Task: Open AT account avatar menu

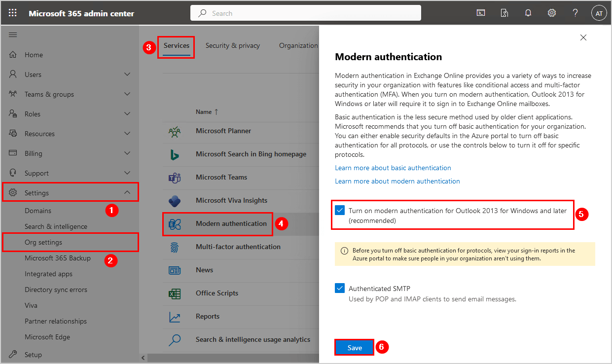Action: click(x=599, y=13)
